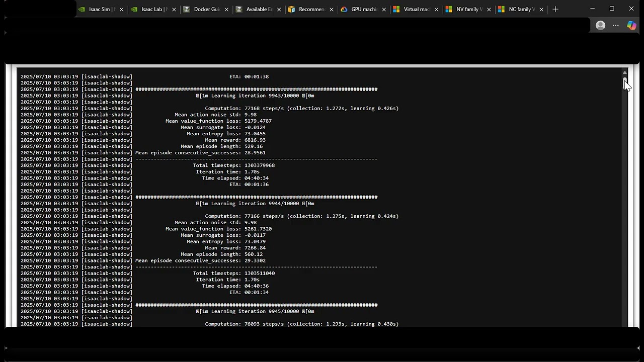Close the NV family tab

[489, 10]
